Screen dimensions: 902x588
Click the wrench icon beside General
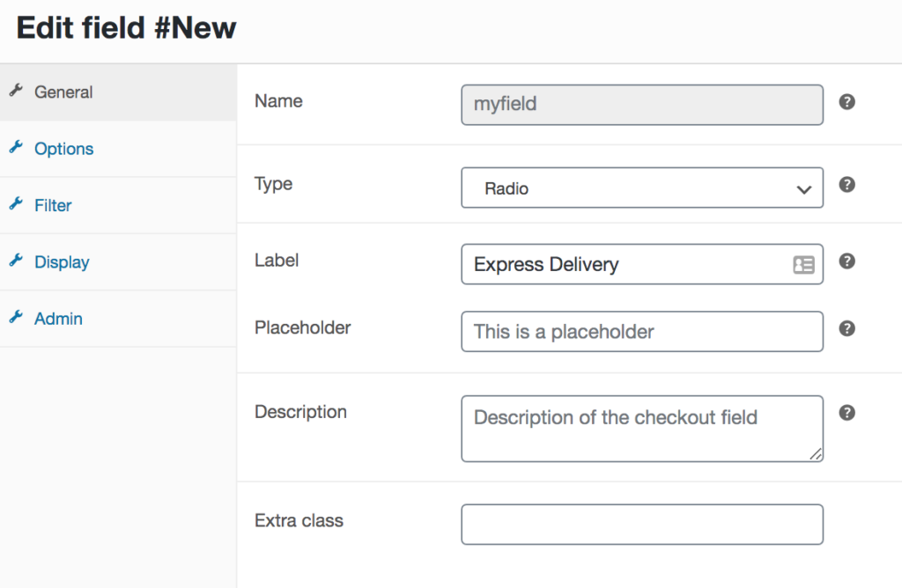(16, 91)
